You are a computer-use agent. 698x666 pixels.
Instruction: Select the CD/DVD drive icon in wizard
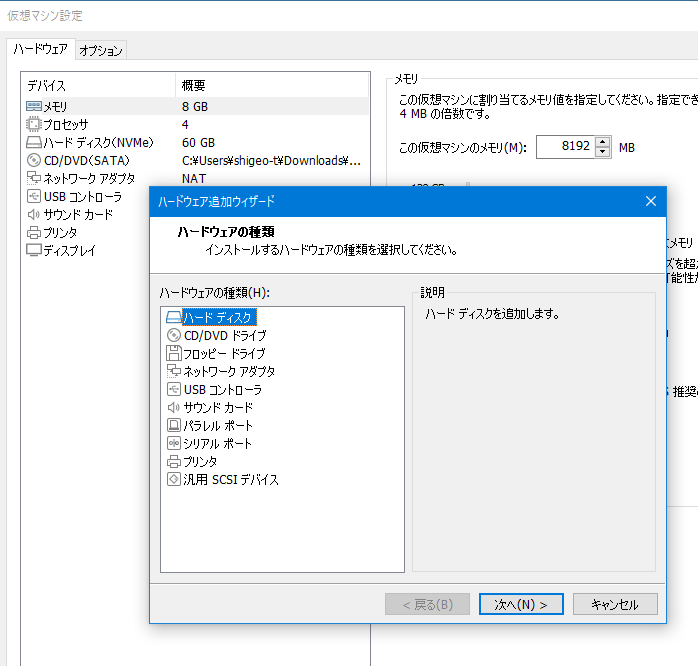click(x=174, y=335)
